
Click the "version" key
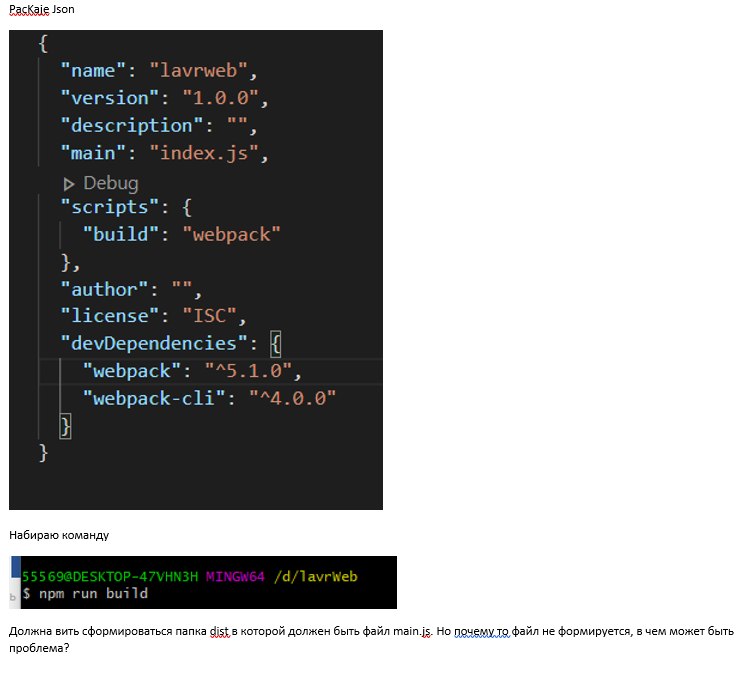pos(110,98)
